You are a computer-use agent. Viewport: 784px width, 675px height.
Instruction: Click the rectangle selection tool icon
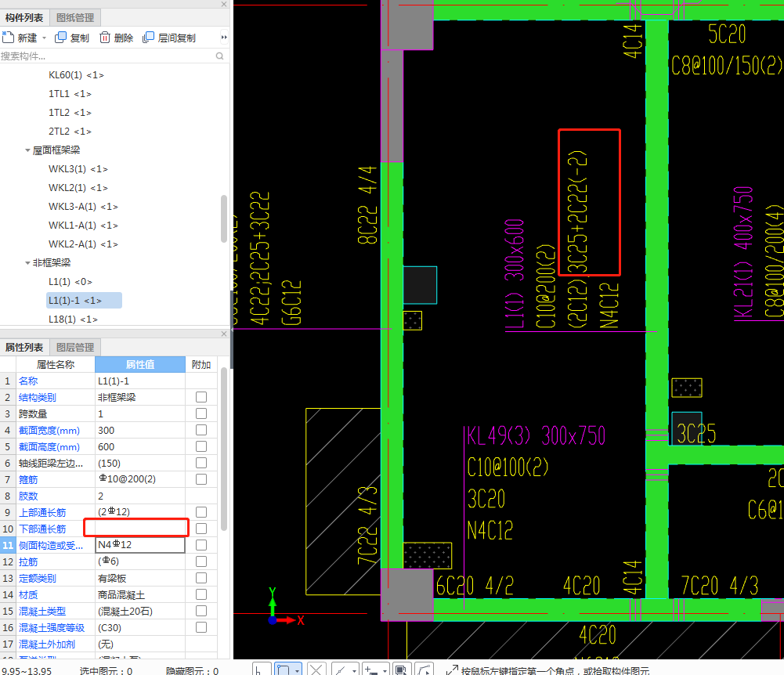(283, 669)
